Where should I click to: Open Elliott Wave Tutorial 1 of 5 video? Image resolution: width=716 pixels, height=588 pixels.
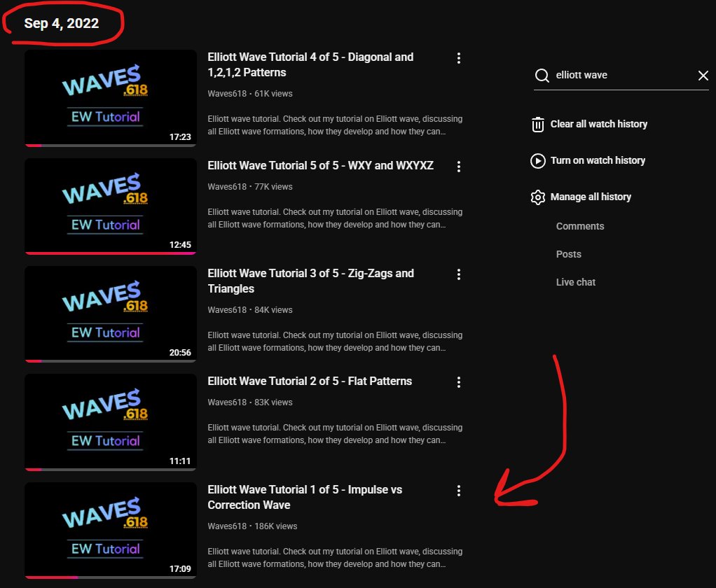pos(305,497)
